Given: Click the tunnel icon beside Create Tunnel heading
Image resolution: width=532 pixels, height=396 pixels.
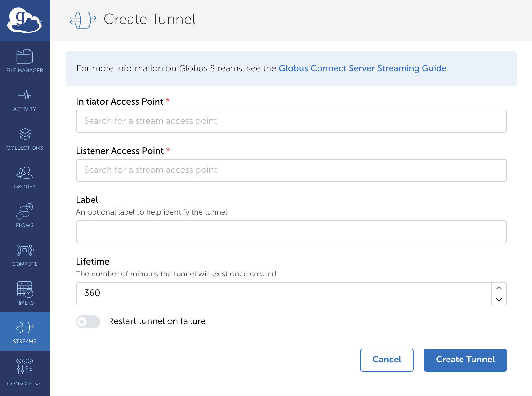Looking at the screenshot, I should click(x=83, y=20).
